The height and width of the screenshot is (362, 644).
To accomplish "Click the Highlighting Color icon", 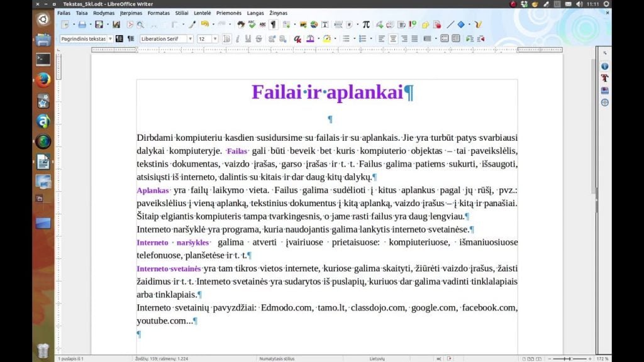I will [326, 39].
